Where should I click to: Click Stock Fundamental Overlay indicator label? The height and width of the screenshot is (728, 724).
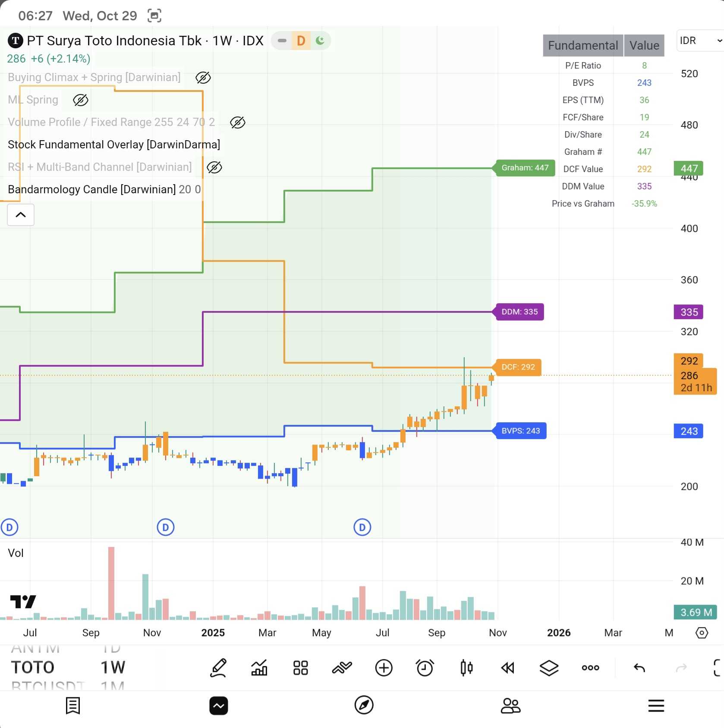point(114,144)
